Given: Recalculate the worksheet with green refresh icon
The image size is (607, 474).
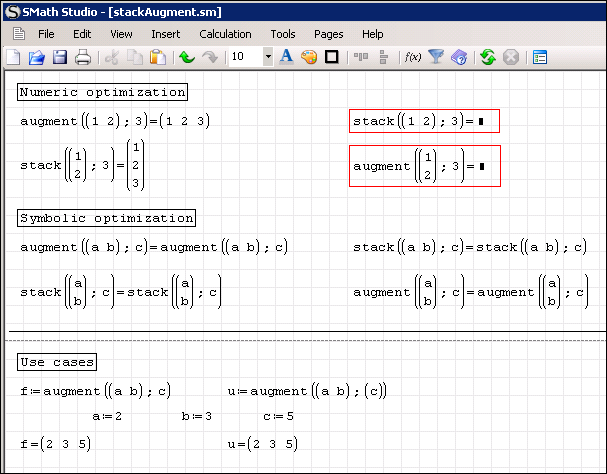Looking at the screenshot, I should (488, 58).
